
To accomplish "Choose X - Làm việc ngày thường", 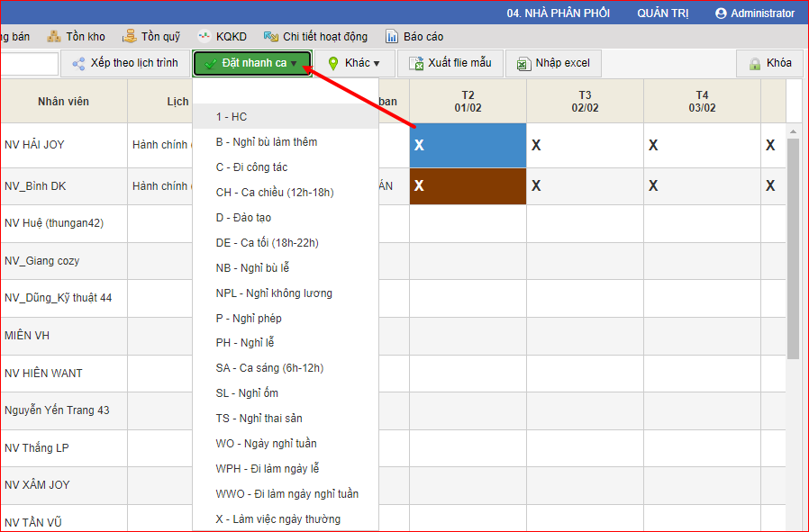I will tap(286, 519).
